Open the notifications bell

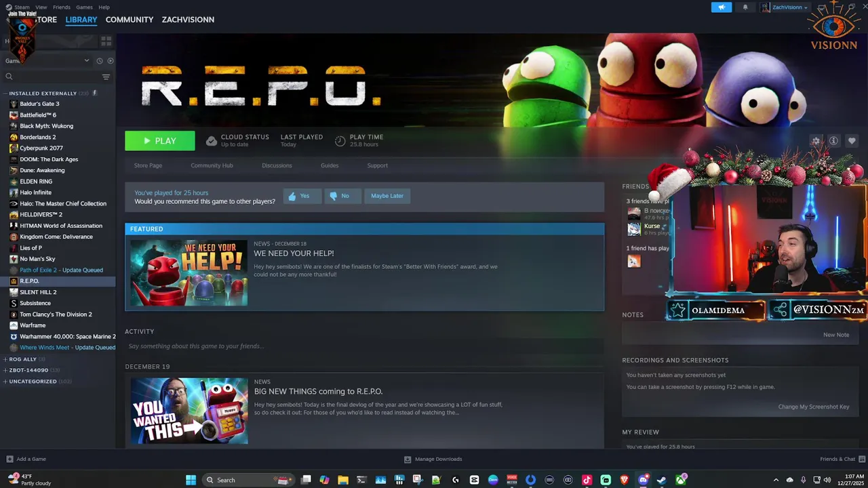pos(745,7)
